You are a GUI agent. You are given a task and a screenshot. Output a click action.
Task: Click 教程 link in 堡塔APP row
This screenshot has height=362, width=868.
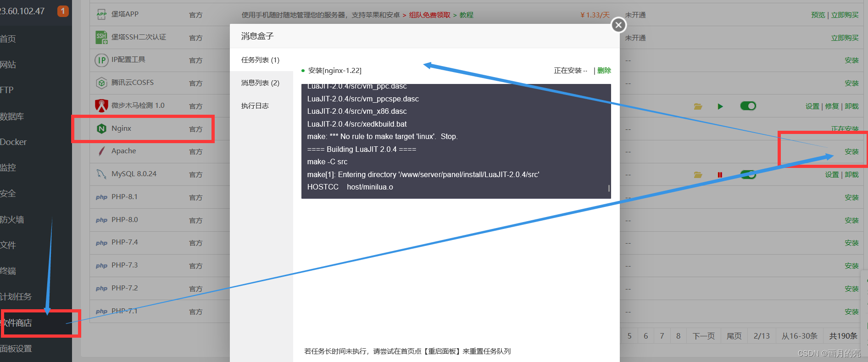click(467, 15)
